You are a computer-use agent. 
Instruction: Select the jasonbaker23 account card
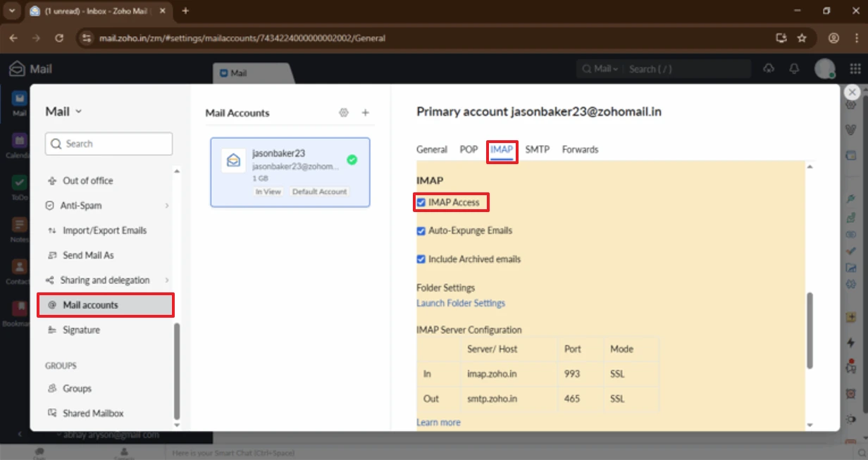(290, 172)
